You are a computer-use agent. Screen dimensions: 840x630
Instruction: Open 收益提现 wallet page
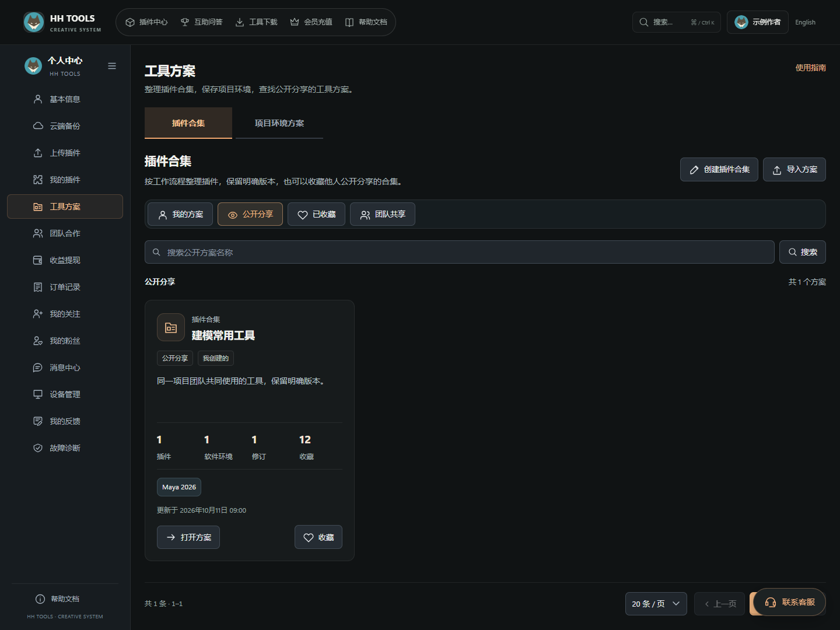tap(65, 260)
